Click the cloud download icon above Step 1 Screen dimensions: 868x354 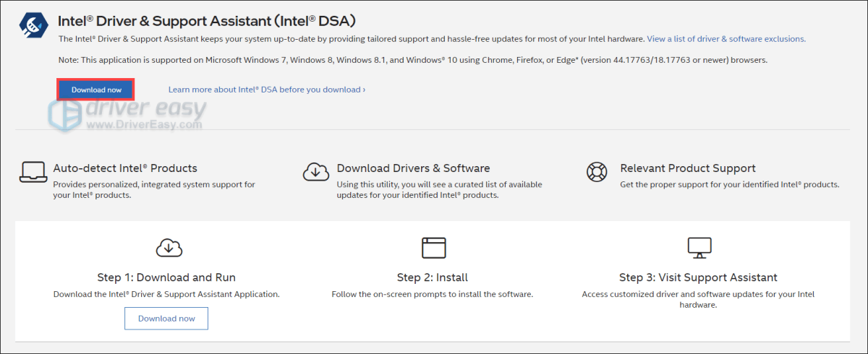tap(169, 248)
